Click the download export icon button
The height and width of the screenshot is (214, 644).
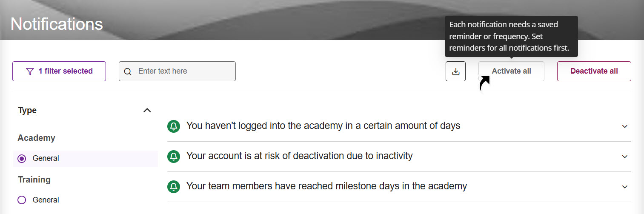[x=455, y=71]
